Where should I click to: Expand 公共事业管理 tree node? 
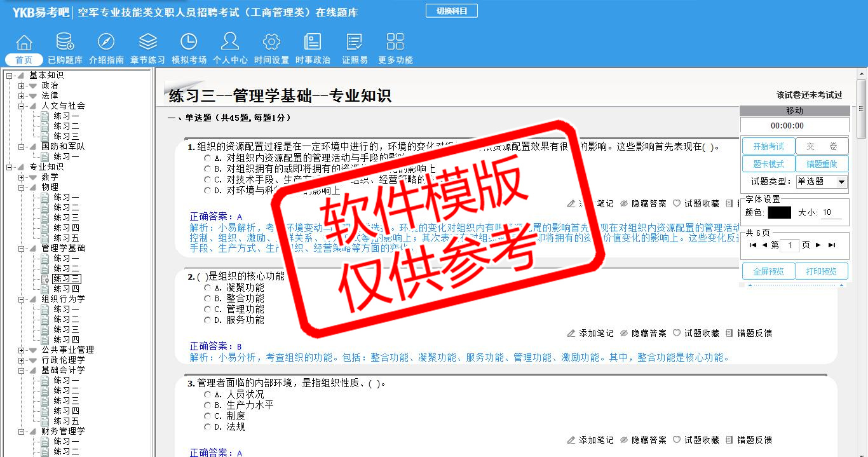pos(21,350)
